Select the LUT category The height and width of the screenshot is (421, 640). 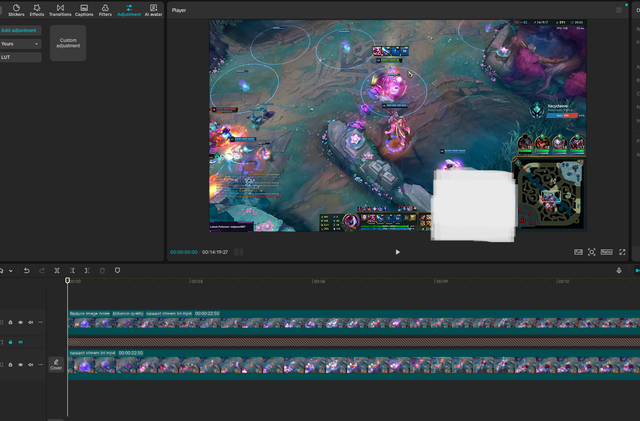point(20,57)
